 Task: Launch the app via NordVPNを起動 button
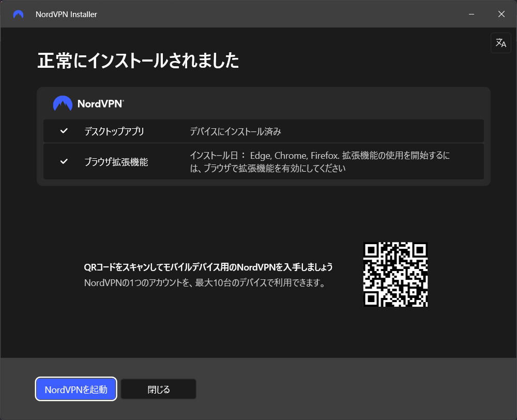(x=75, y=389)
